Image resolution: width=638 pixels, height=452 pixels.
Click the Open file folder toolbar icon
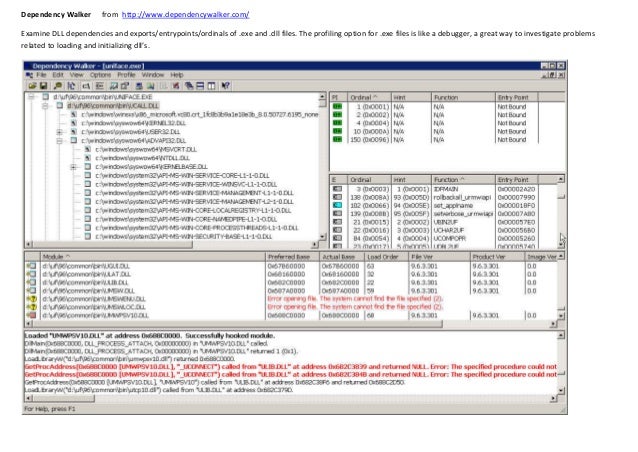(33, 86)
